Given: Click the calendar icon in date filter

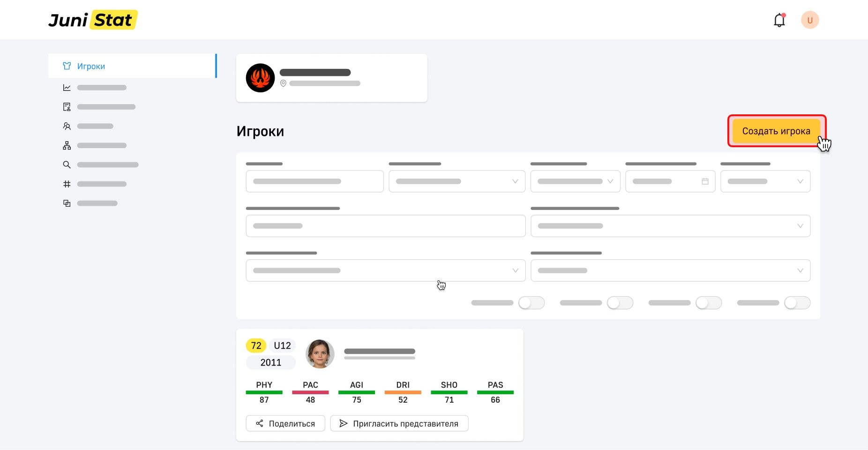Looking at the screenshot, I should pos(705,181).
